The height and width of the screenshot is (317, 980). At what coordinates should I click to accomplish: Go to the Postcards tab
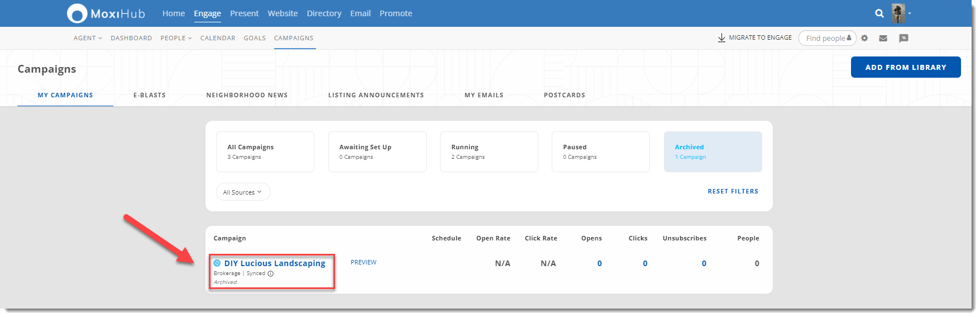[564, 95]
